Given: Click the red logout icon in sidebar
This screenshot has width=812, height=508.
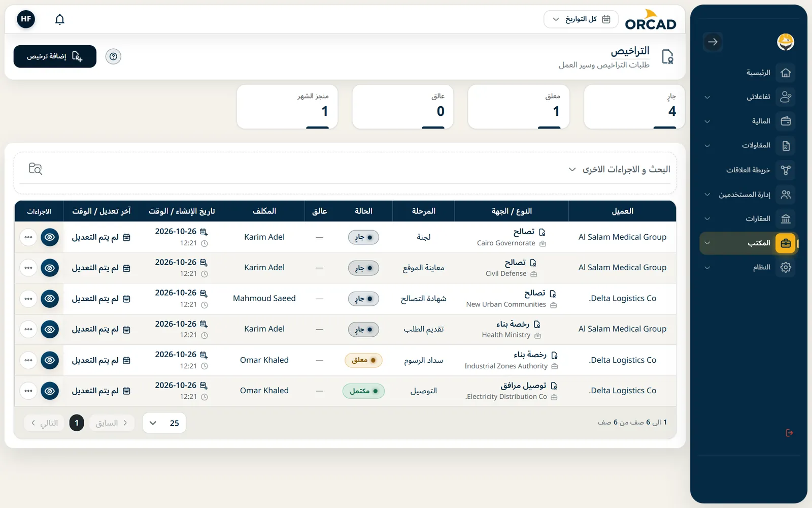Looking at the screenshot, I should (789, 433).
